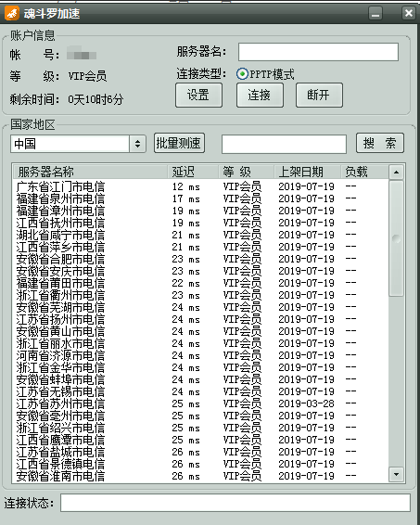Click the 断开 disconnect button
This screenshot has height=525, width=420.
coord(319,96)
